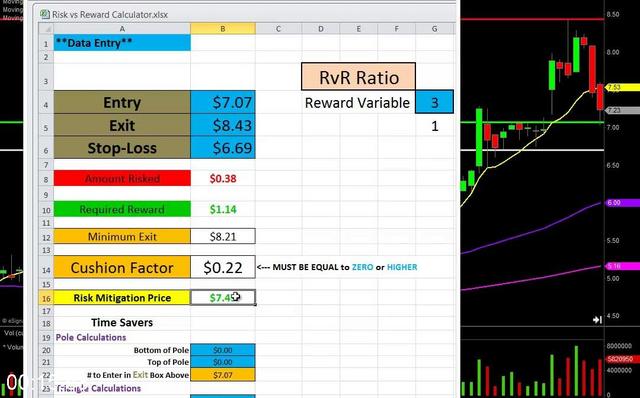Screen dimensions: 640x398
Task: Click the 8.50 price axis label
Action: [x=613, y=14]
